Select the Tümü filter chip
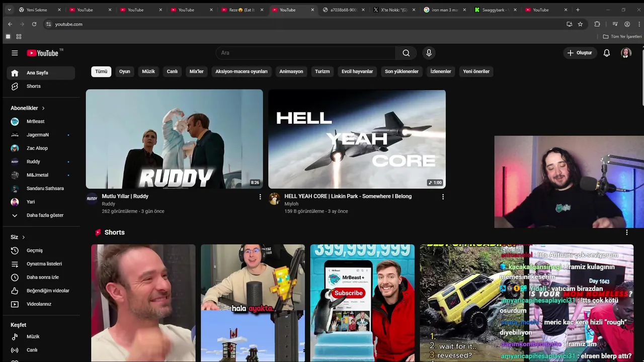The width and height of the screenshot is (644, 362). (101, 71)
